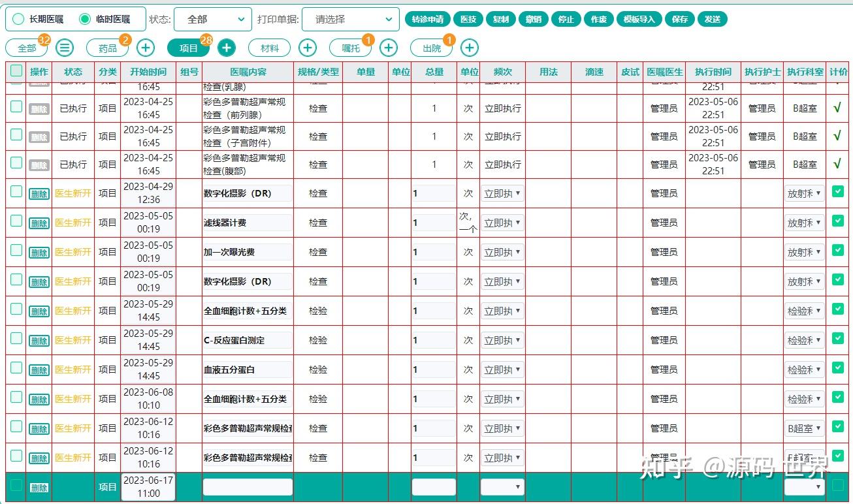Open the 打印单据 请选择 dropdown

tap(351, 19)
